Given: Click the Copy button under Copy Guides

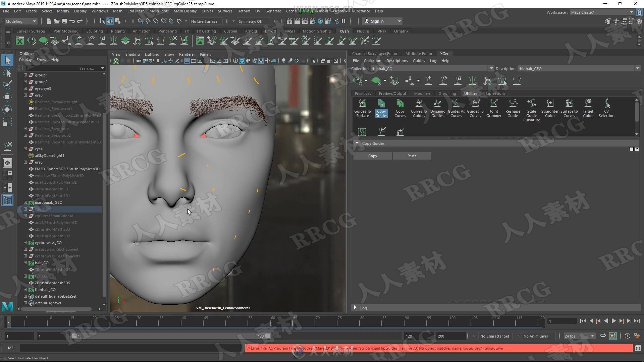Looking at the screenshot, I should pos(372,156).
